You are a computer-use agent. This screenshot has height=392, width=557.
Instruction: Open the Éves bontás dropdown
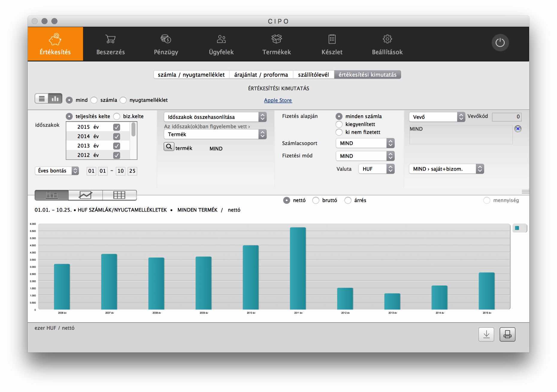pos(57,171)
